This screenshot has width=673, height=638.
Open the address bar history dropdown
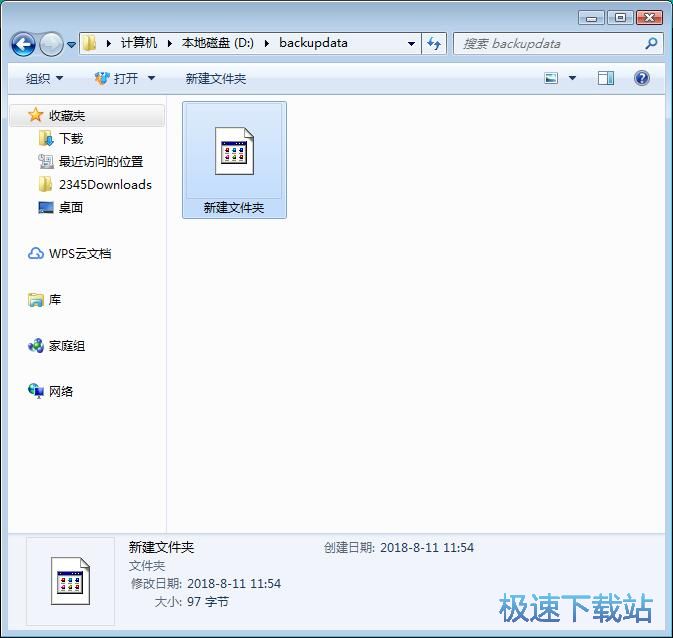click(411, 44)
